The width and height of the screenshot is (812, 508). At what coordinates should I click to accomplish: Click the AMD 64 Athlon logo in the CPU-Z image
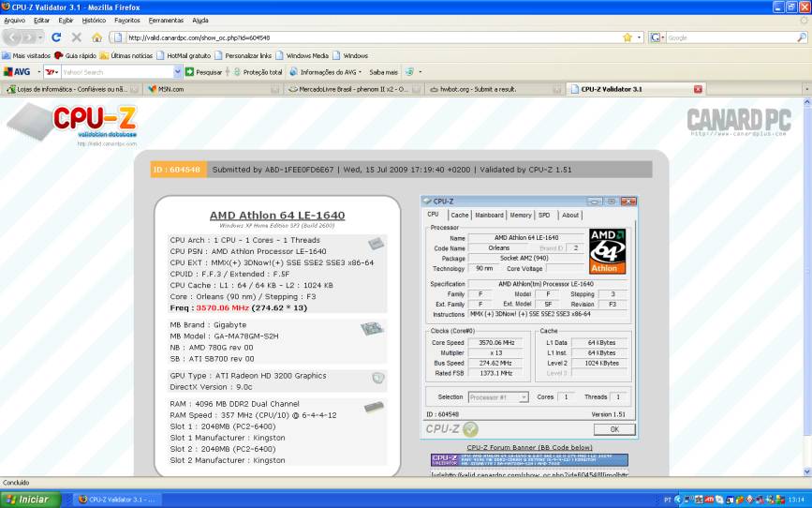pos(608,251)
